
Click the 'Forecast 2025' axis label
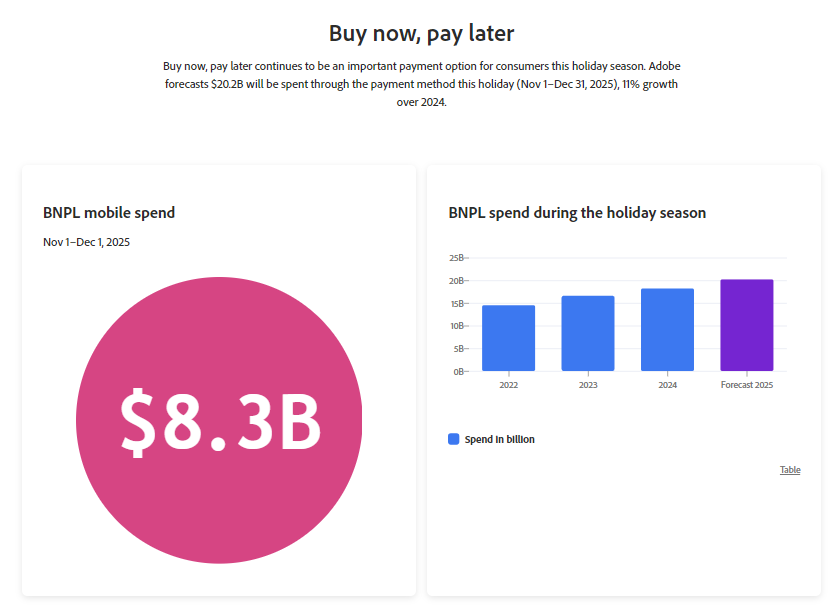(x=747, y=385)
